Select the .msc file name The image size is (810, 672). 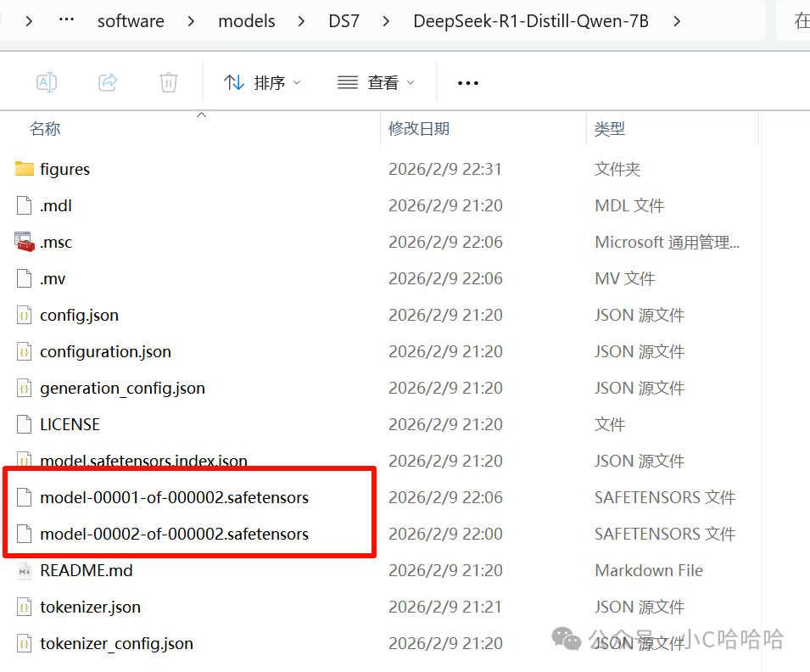click(x=56, y=243)
